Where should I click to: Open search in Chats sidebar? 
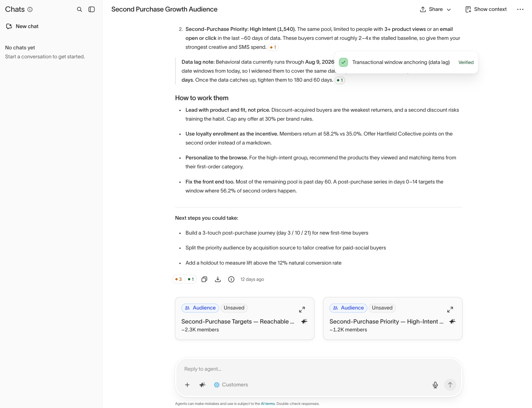[79, 9]
